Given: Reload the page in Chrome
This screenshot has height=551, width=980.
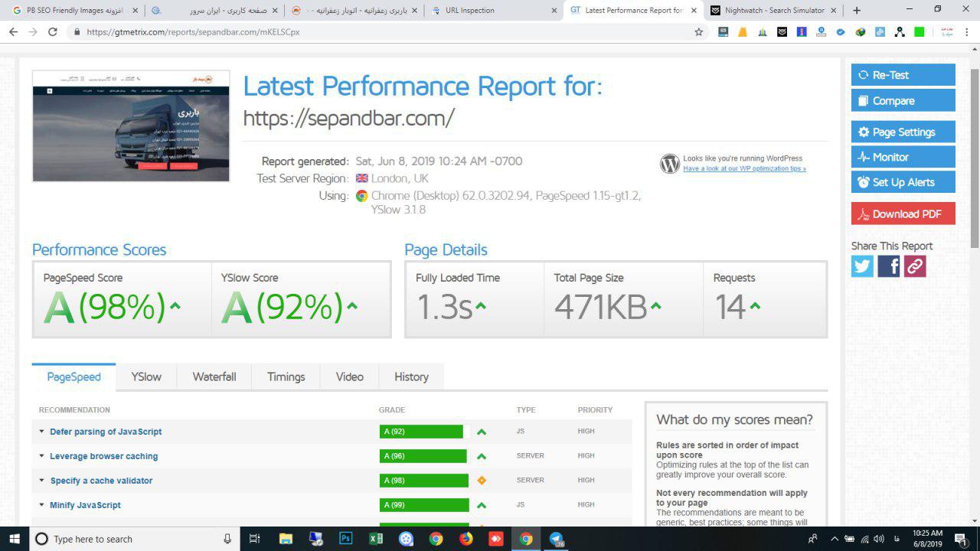Looking at the screenshot, I should [x=52, y=32].
